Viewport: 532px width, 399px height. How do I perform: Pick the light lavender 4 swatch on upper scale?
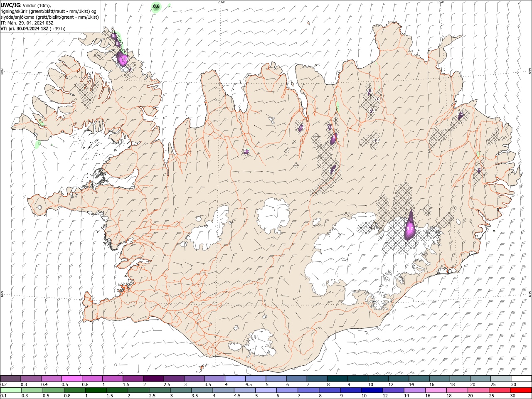235,379
